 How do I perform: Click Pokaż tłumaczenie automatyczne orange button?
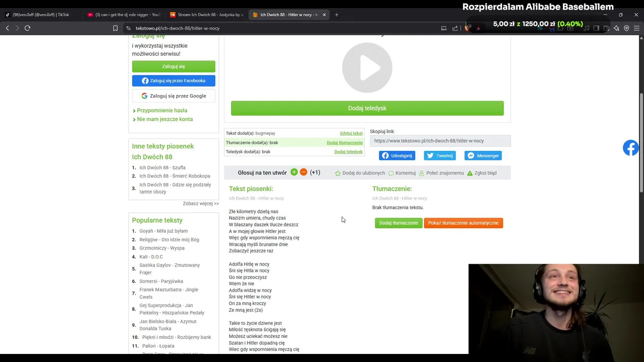point(463,223)
